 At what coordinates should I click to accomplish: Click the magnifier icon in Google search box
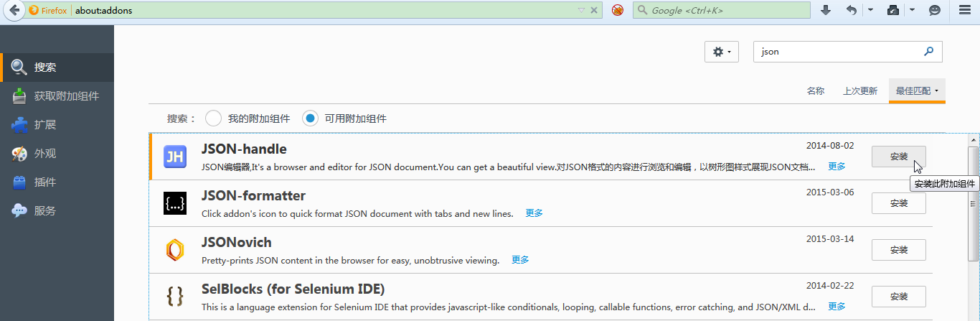[x=642, y=11]
